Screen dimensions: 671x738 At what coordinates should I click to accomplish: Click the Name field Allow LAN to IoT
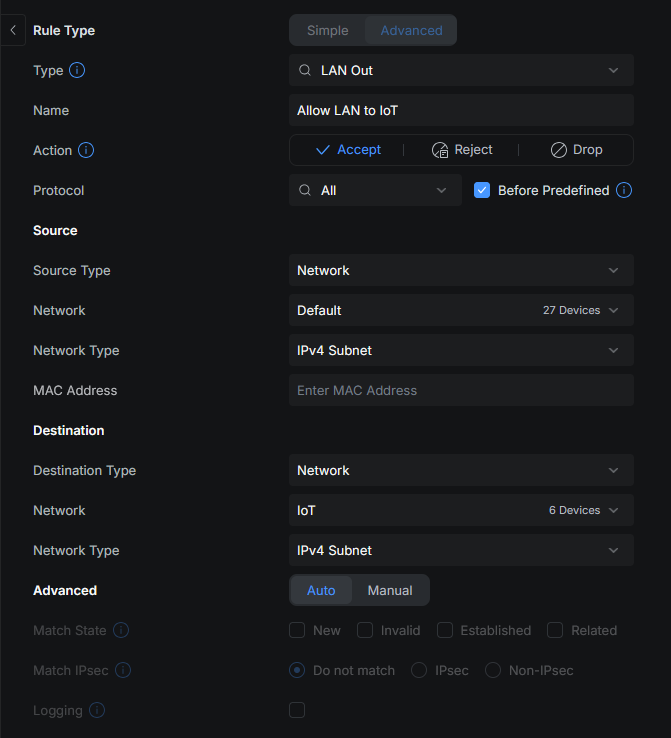461,110
